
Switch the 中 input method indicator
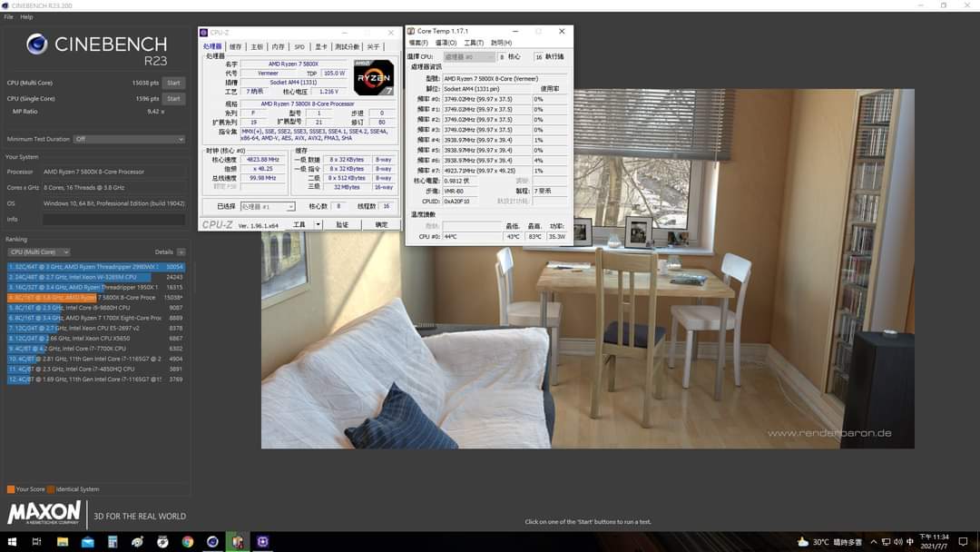click(910, 541)
